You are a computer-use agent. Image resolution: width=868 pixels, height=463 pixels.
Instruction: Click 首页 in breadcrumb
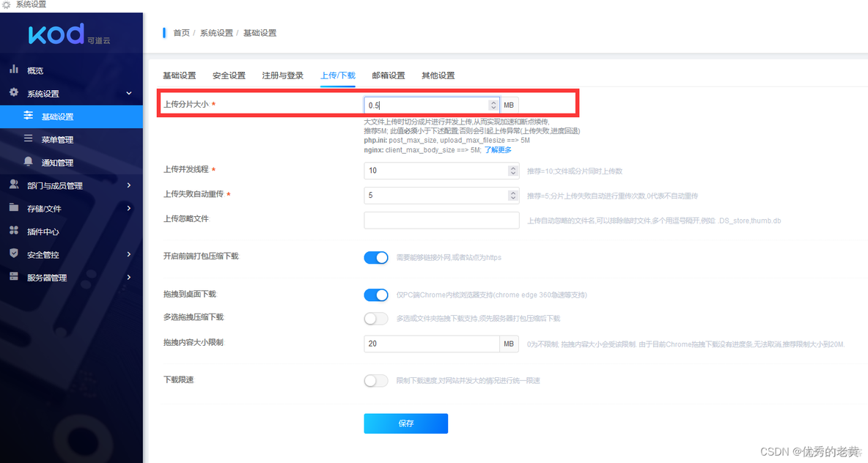(182, 33)
